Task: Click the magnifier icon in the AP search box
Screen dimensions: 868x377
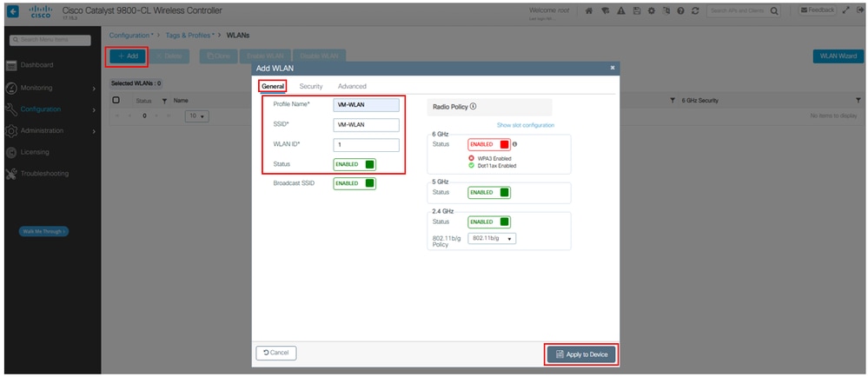Action: (774, 10)
